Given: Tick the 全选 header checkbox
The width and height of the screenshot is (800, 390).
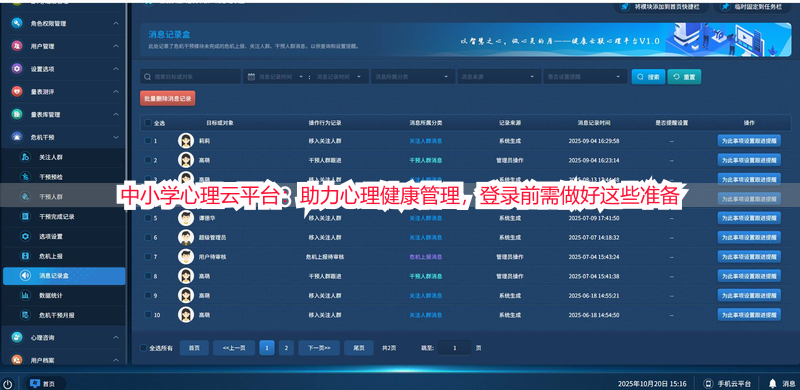Looking at the screenshot, I should pos(148,123).
